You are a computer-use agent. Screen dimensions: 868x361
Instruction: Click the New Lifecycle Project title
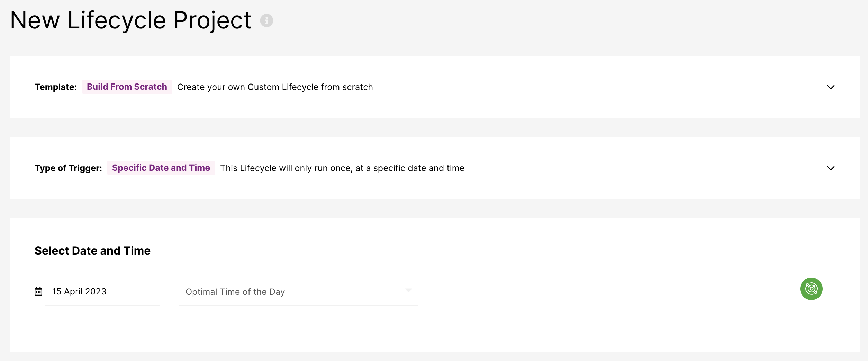(130, 20)
